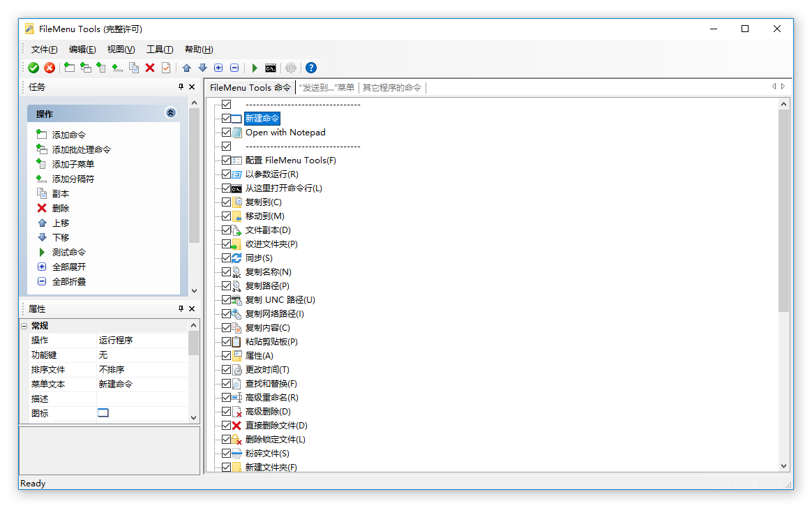The height and width of the screenshot is (508, 812).
Task: Click 添加子菜单 in the task panel
Action: [x=73, y=164]
